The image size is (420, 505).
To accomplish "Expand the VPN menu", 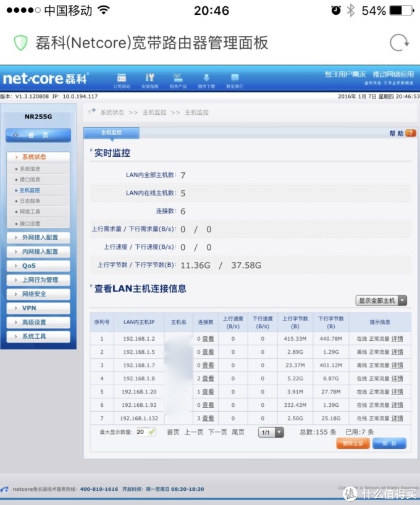I will [38, 308].
